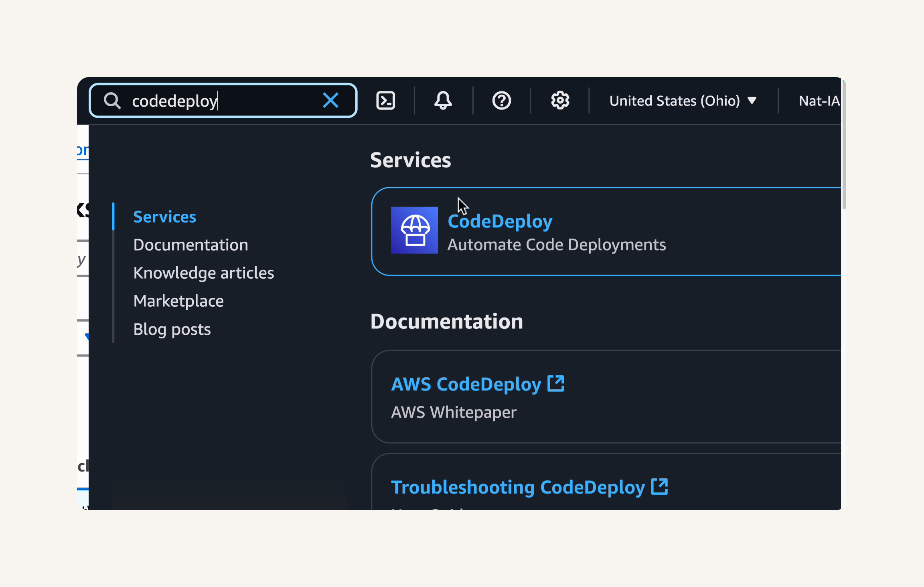Select the Knowledge articles filter category
The height and width of the screenshot is (587, 924).
pos(204,273)
